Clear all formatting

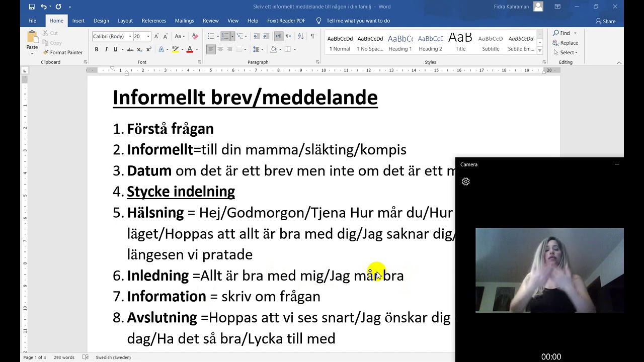[x=195, y=36]
